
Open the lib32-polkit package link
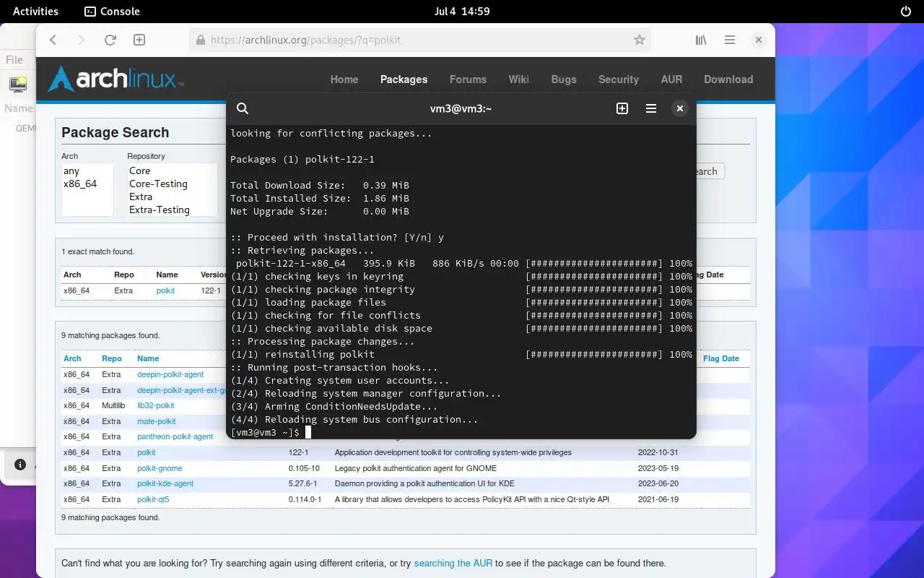pos(156,405)
